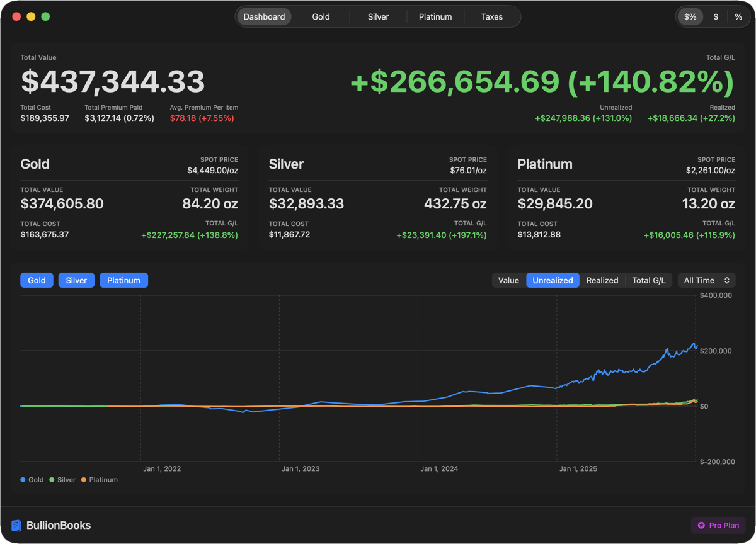Viewport: 756px width, 544px height.
Task: Click platinum total value $29,845.20
Action: click(555, 203)
